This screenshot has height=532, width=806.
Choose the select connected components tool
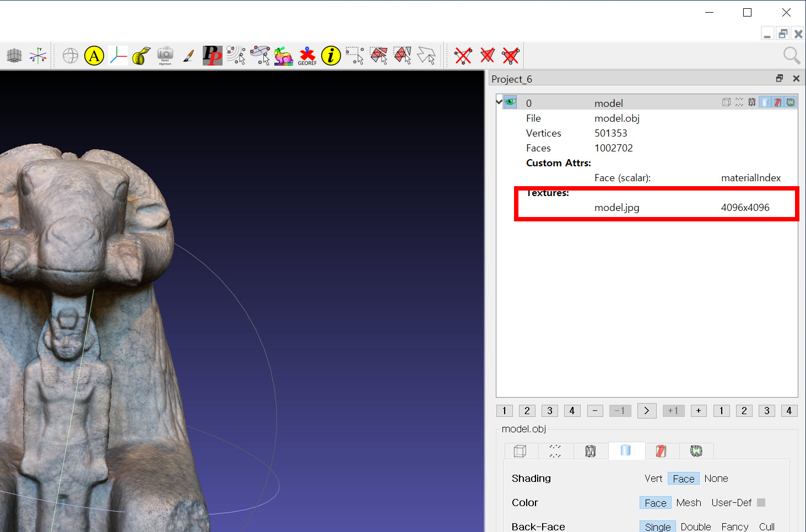coord(403,56)
